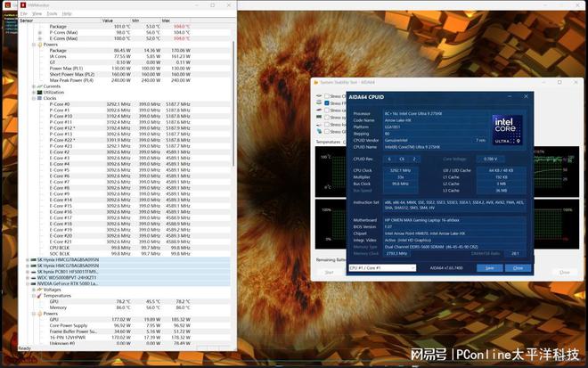Click the HWMonitor vertical scrollbar
The image size is (588, 368).
click(233, 103)
